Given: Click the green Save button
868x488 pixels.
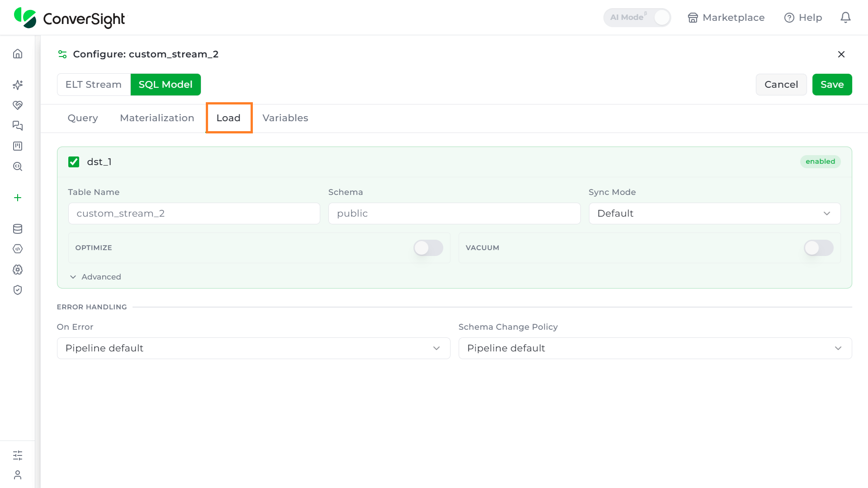Looking at the screenshot, I should (832, 85).
